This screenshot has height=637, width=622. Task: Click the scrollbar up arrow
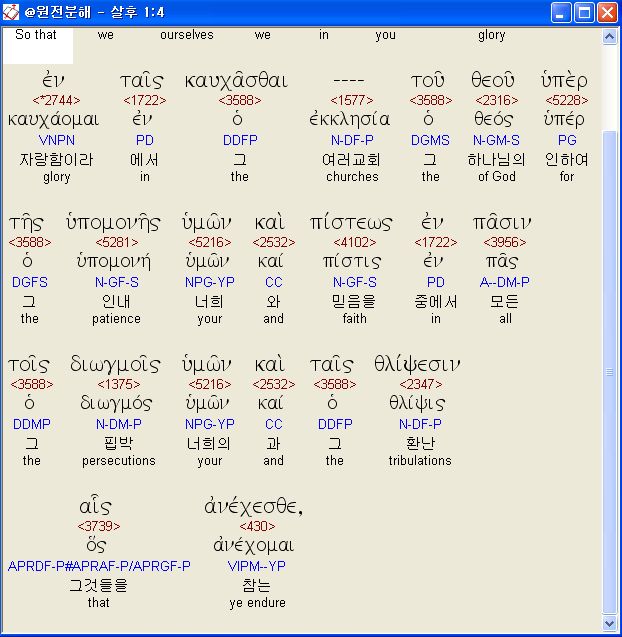point(609,37)
